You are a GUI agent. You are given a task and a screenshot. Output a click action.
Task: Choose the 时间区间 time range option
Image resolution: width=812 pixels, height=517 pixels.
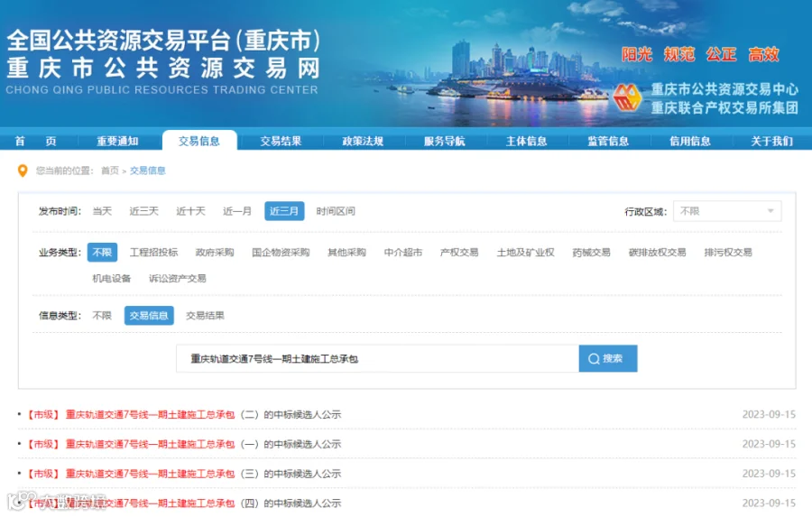coord(336,211)
